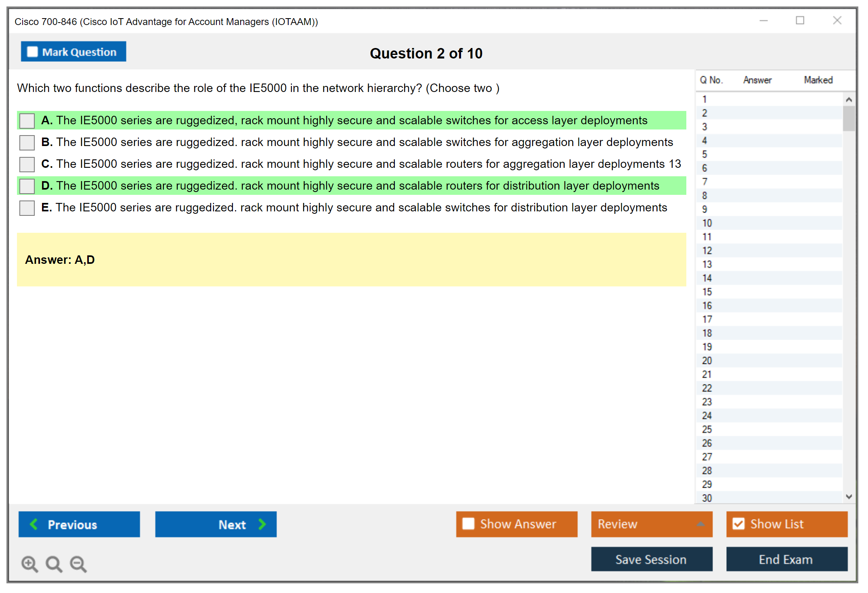Maximize the exam window
The height and width of the screenshot is (593, 868).
coord(800,21)
